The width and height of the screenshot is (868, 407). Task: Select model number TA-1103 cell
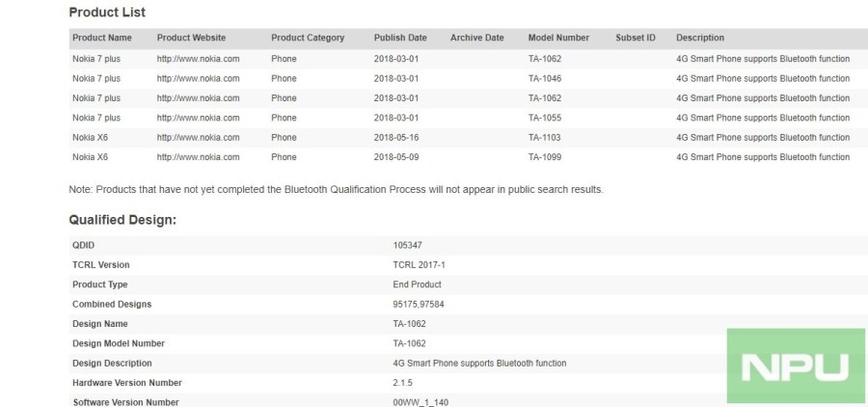tap(545, 137)
